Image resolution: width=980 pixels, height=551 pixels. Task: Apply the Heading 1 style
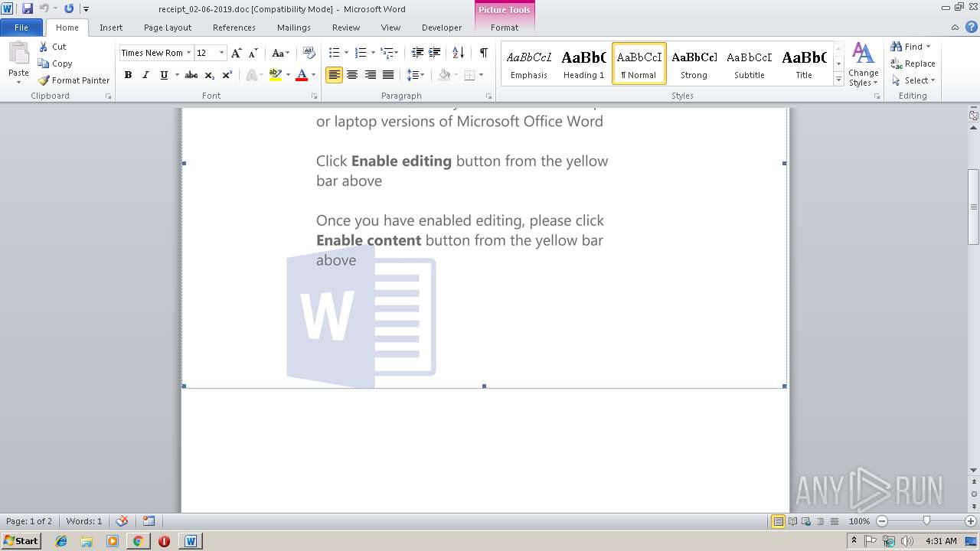tap(583, 64)
